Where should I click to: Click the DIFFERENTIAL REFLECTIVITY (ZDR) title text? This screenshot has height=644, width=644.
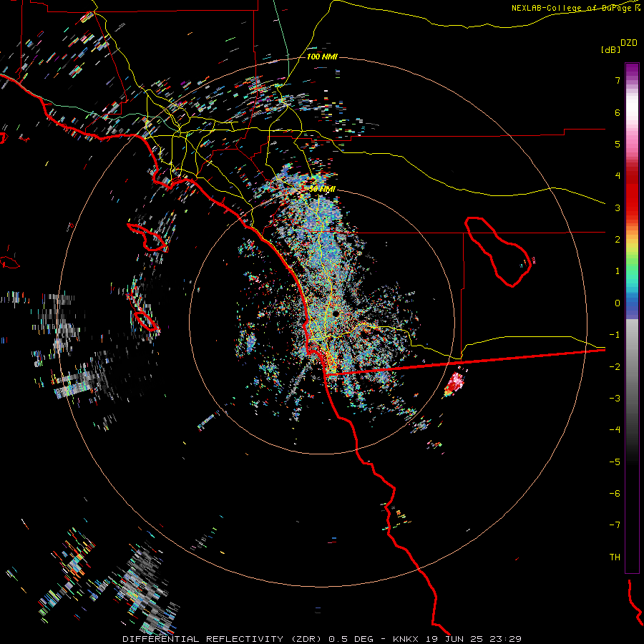(x=224, y=639)
